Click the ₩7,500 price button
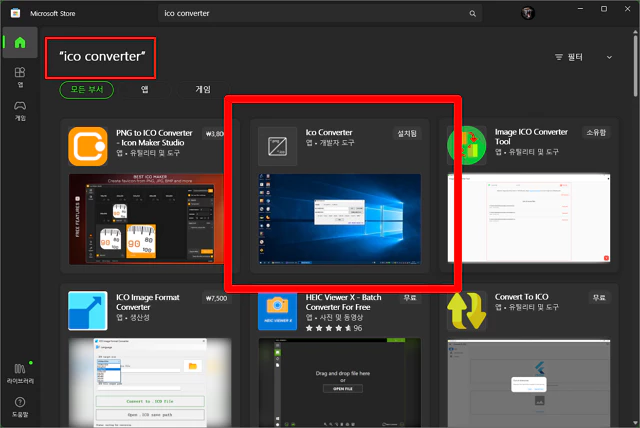This screenshot has height=428, width=640. pos(216,298)
